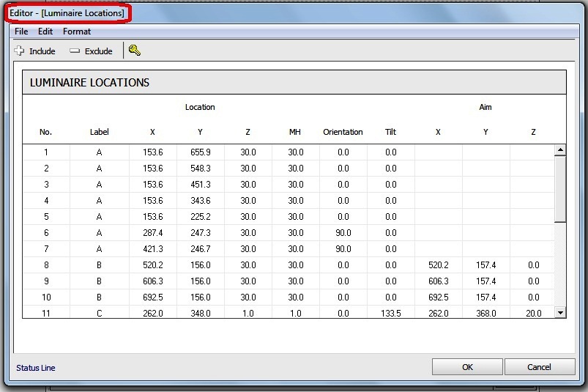Click the LUMINAIRE LOCATIONS table title
Viewport: 588px width, 392px height.
[x=89, y=83]
